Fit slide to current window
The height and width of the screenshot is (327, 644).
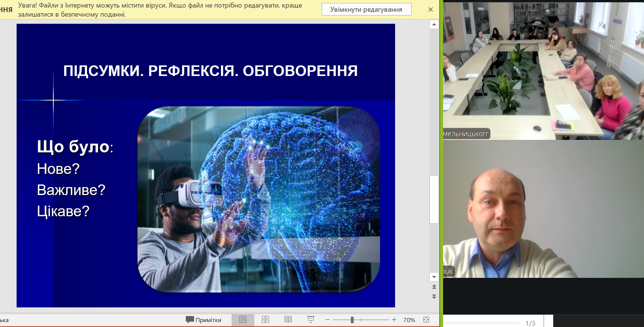[426, 320]
